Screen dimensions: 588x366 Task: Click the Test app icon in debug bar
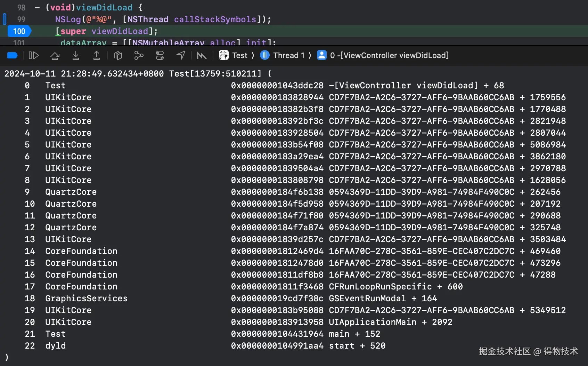(x=224, y=55)
